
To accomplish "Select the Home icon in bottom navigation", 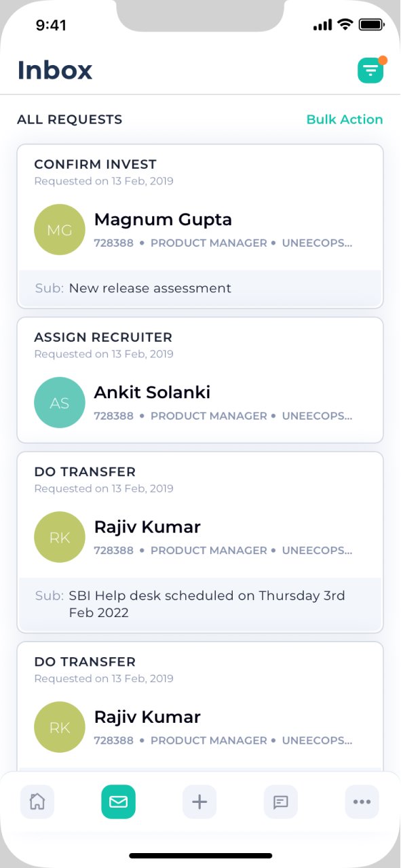I will (37, 802).
